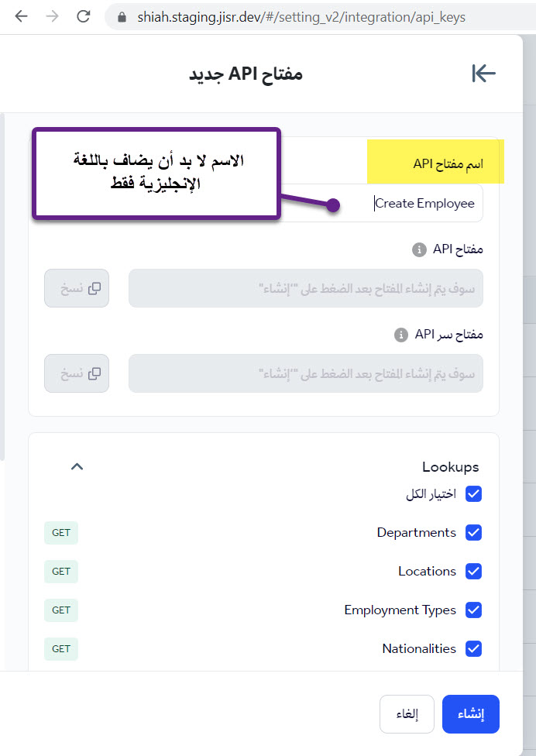Collapse the Lookups section chevron
Viewport: 536px width, 756px height.
point(77,466)
